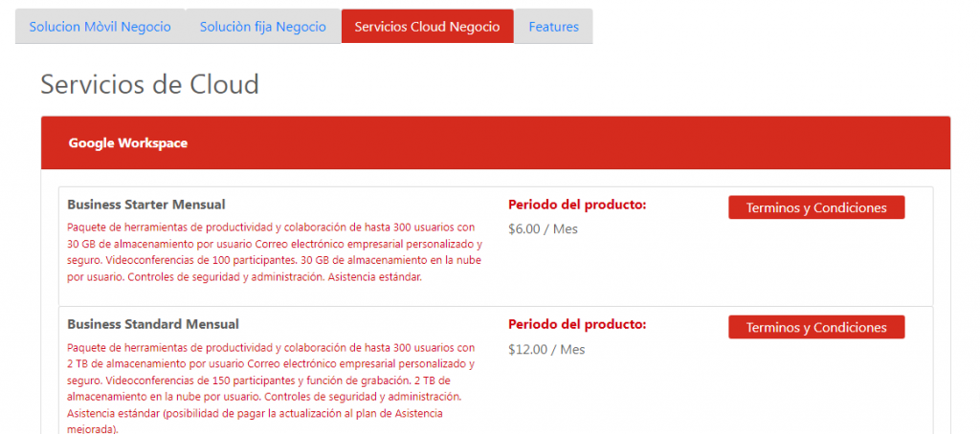The width and height of the screenshot is (980, 434).
Task: Click the Google Workspace panel header
Action: click(496, 143)
